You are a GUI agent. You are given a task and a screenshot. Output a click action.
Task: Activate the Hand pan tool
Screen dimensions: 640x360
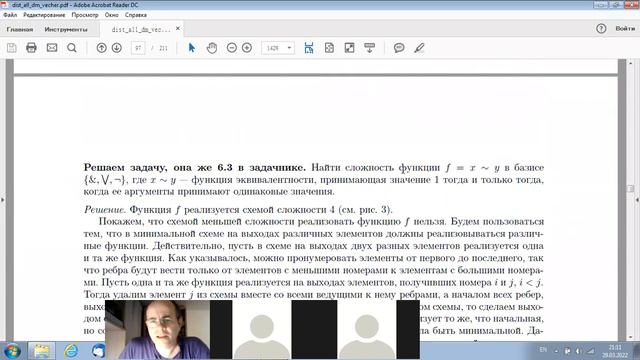(x=212, y=48)
